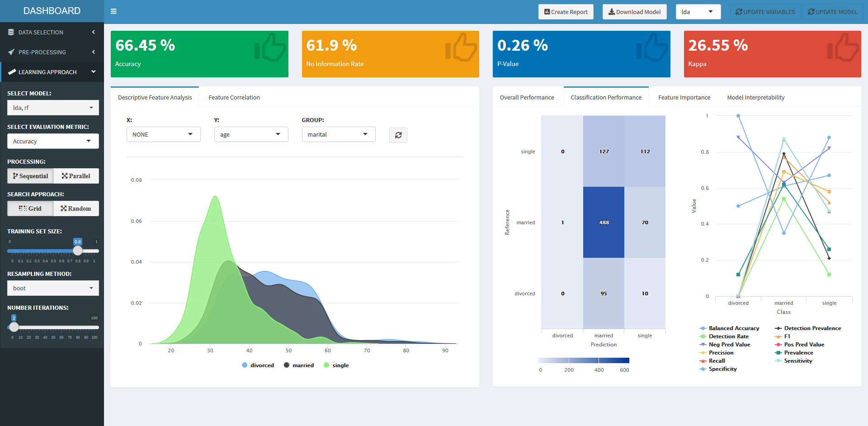Switch to Feature Correlation tab
The image size is (868, 426).
234,97
